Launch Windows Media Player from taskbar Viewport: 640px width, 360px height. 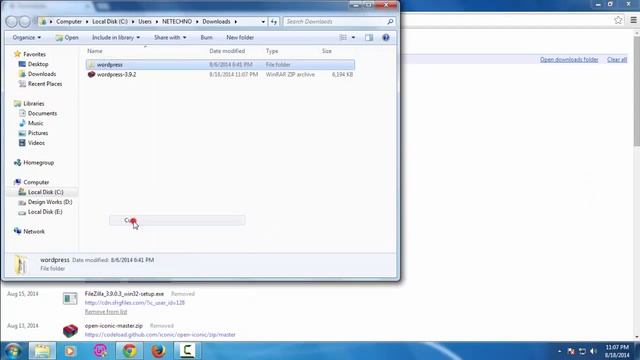(x=70, y=351)
